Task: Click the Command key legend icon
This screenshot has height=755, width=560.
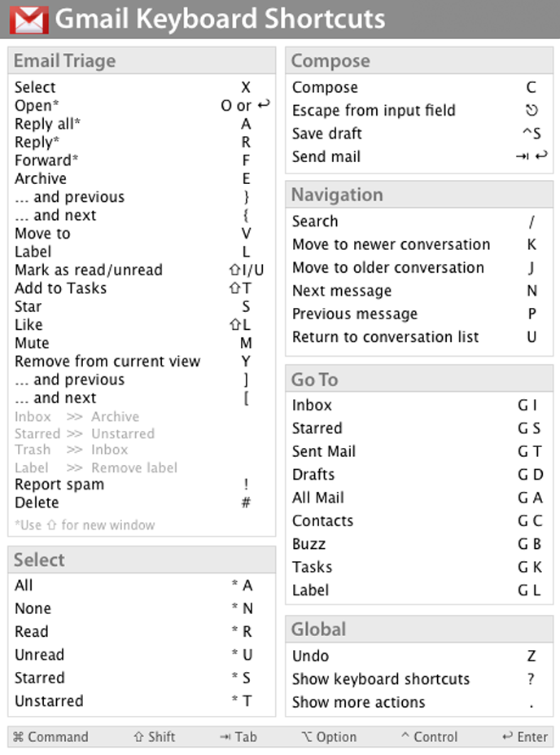Action: (x=18, y=737)
